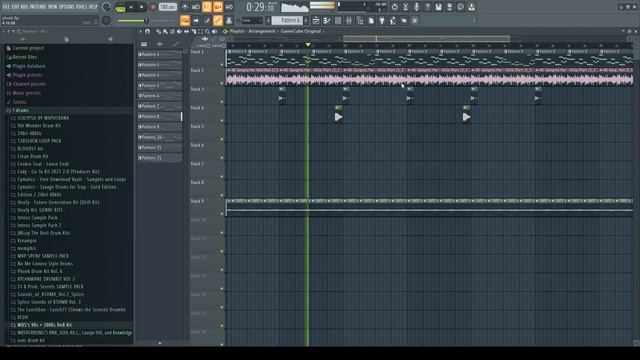Select Pattern 9 in the picker
Screen dimensions: 640x360
pyautogui.click(x=159, y=127)
